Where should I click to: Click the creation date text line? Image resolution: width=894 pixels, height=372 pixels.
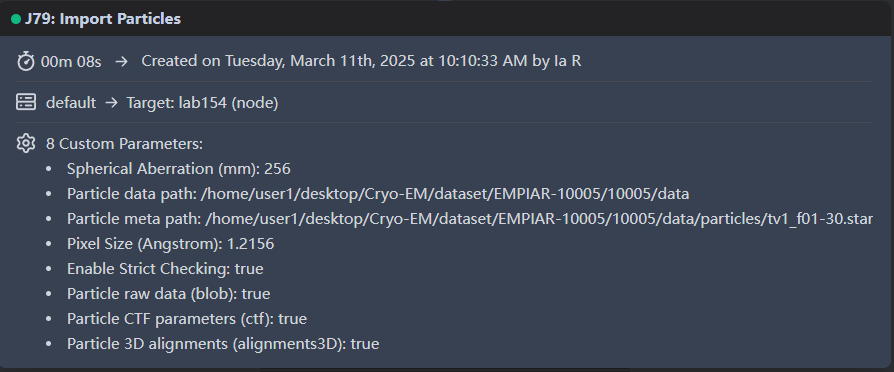(361, 61)
